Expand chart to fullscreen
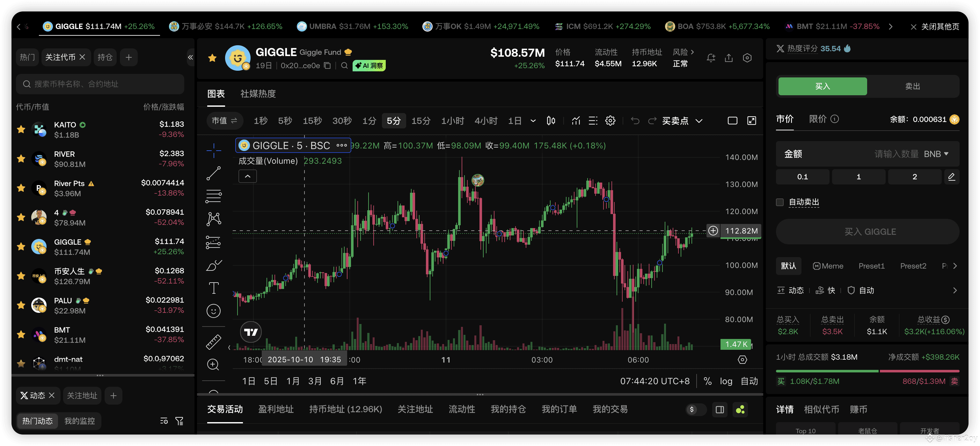 pyautogui.click(x=752, y=121)
